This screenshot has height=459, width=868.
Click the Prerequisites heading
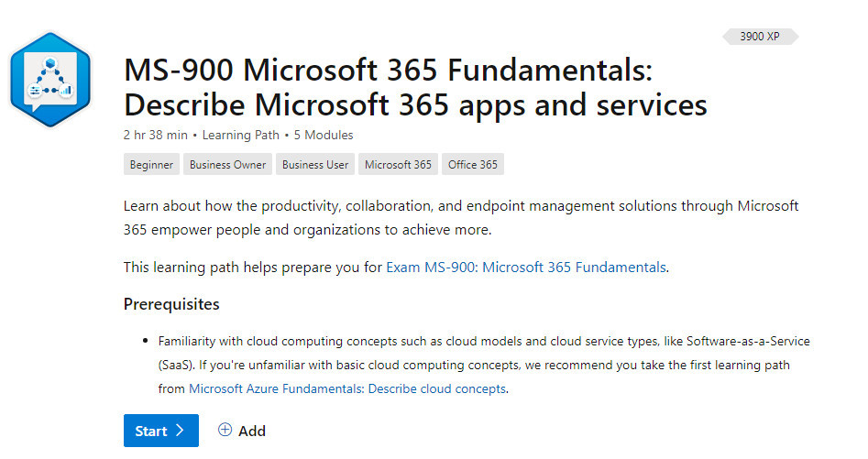click(171, 304)
